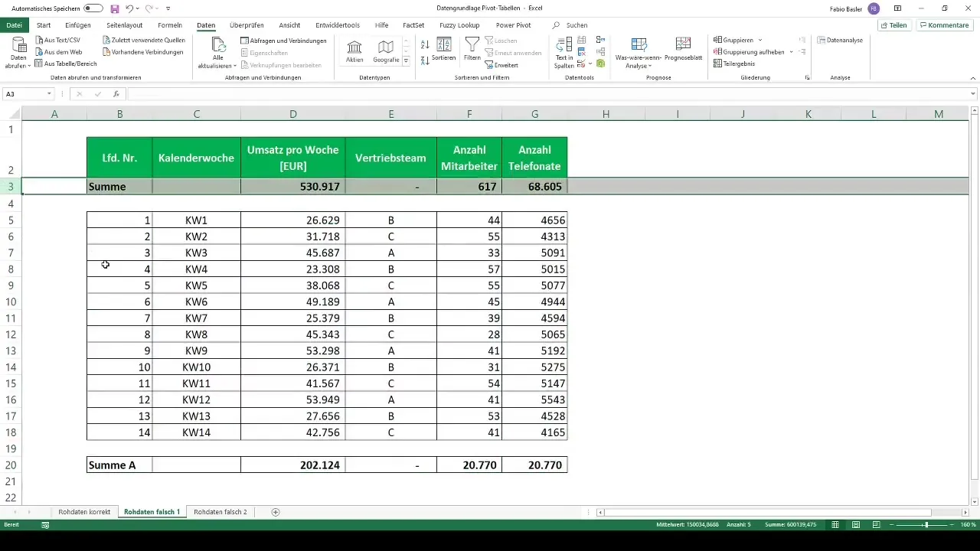
Task: Open the Kommentare pane button
Action: tap(944, 25)
